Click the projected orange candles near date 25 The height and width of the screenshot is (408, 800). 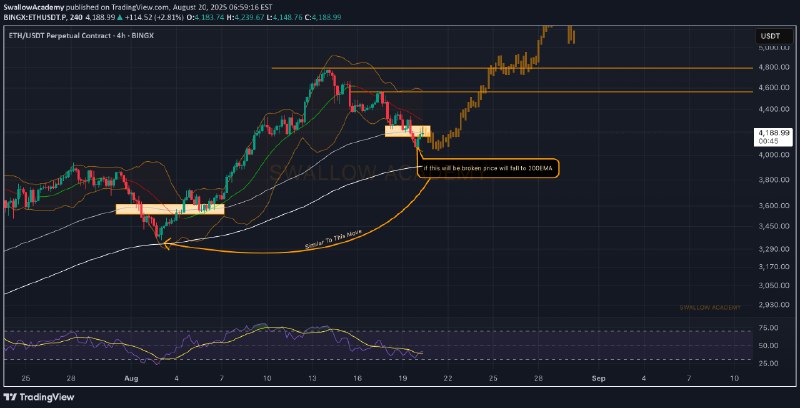tap(492, 71)
